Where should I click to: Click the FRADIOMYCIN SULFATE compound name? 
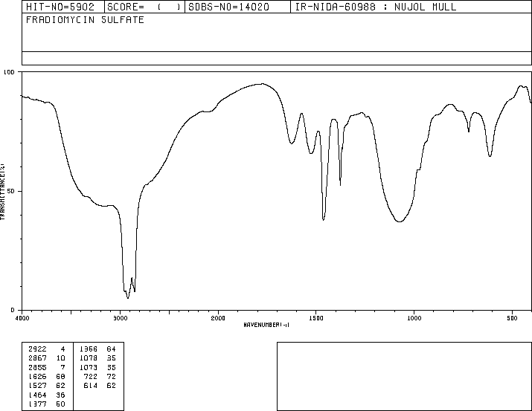(85, 20)
